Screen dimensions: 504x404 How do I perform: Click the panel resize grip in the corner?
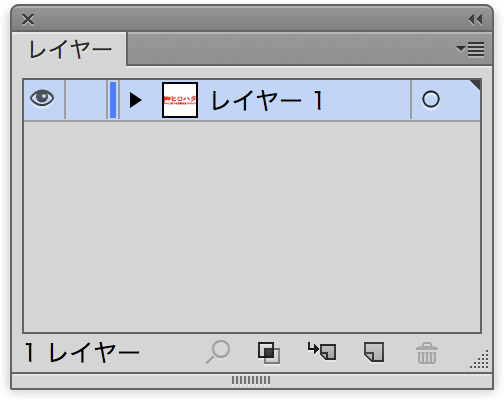point(480,359)
